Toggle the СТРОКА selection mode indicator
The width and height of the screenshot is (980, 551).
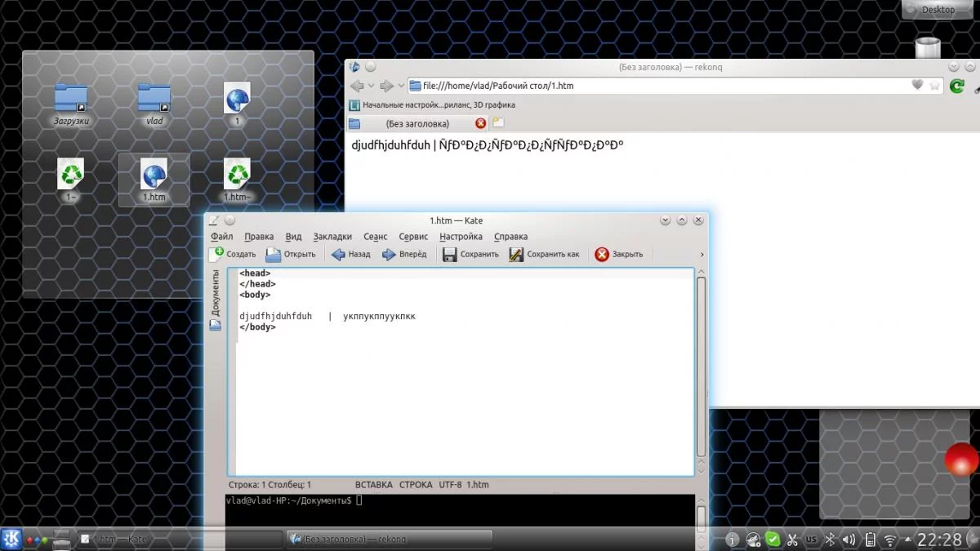pos(416,485)
